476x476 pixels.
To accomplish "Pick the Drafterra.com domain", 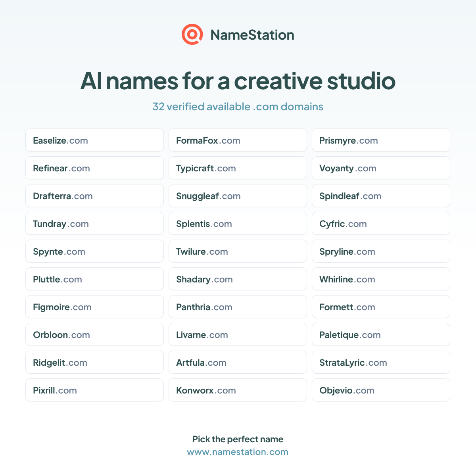I will pyautogui.click(x=94, y=196).
